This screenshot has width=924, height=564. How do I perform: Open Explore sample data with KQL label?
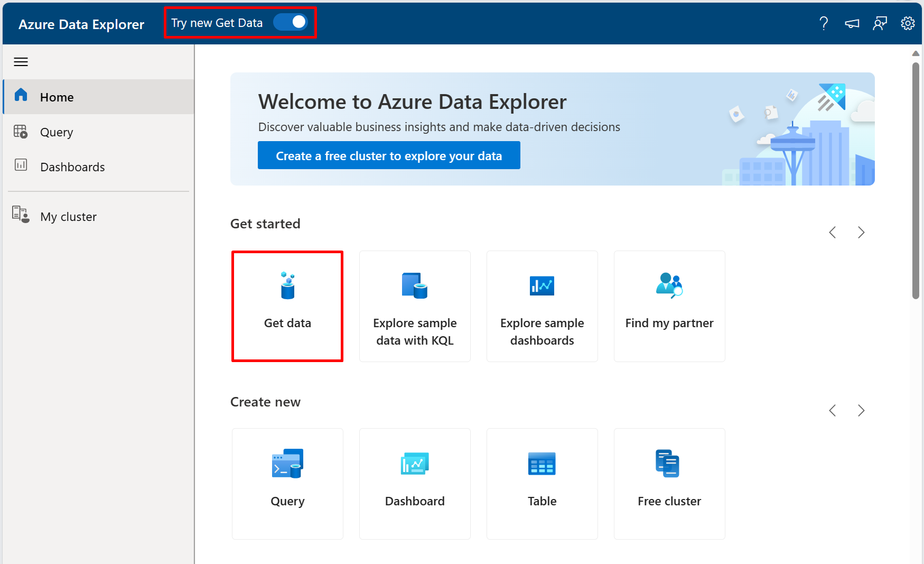pyautogui.click(x=415, y=331)
